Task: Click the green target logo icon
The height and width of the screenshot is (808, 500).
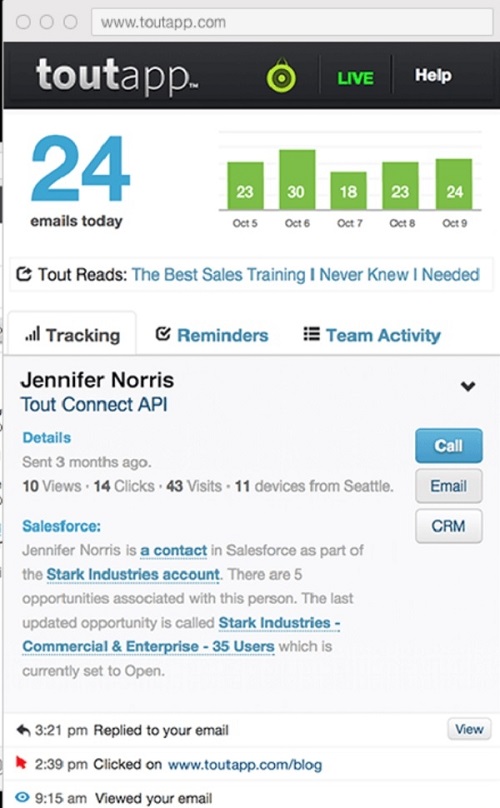Action: 281,76
